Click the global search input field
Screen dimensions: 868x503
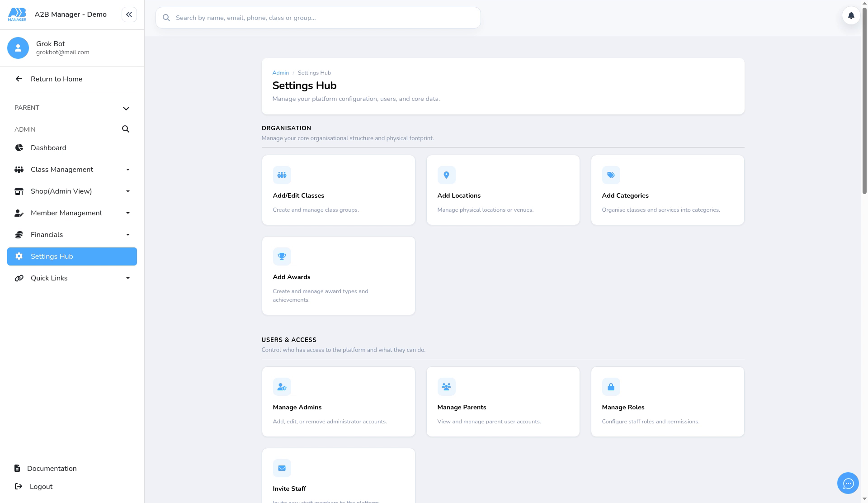point(318,18)
